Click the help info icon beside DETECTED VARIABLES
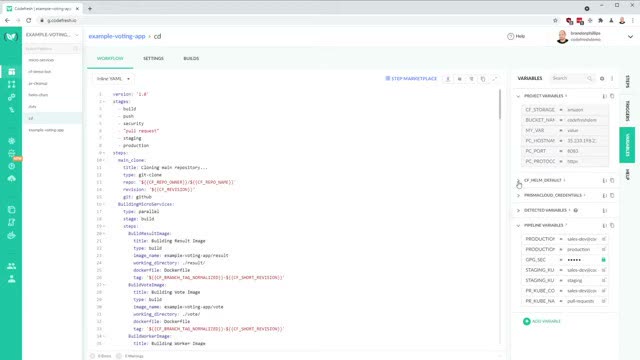This screenshot has width=640, height=360. (576, 211)
